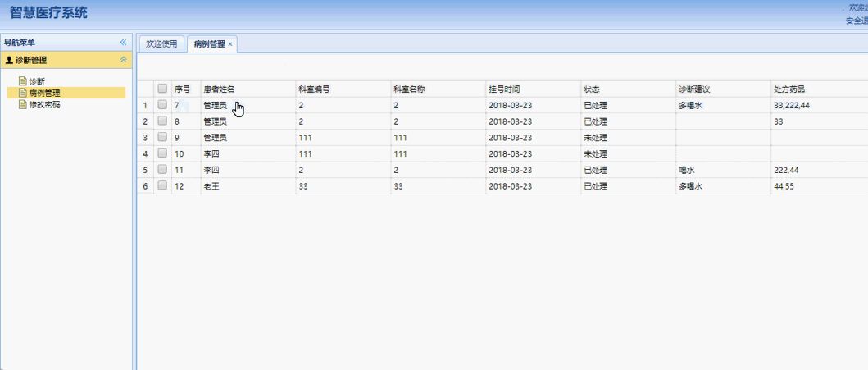This screenshot has width=868, height=370.
Task: Click 多喝水 in record 7 row
Action: click(x=691, y=105)
